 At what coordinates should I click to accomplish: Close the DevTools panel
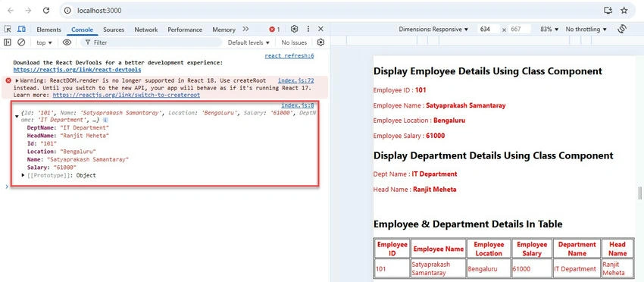(320, 30)
